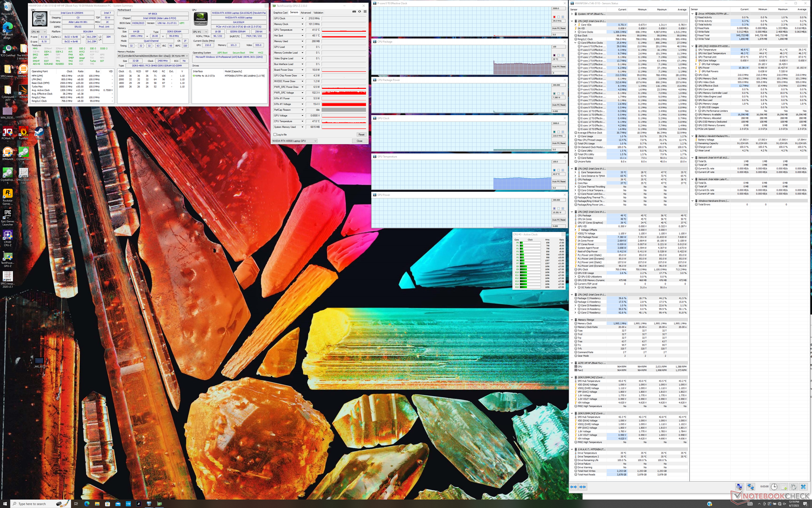This screenshot has height=508, width=812.
Task: Open Rockstar Games launcher desktop icon
Action: pos(8,196)
